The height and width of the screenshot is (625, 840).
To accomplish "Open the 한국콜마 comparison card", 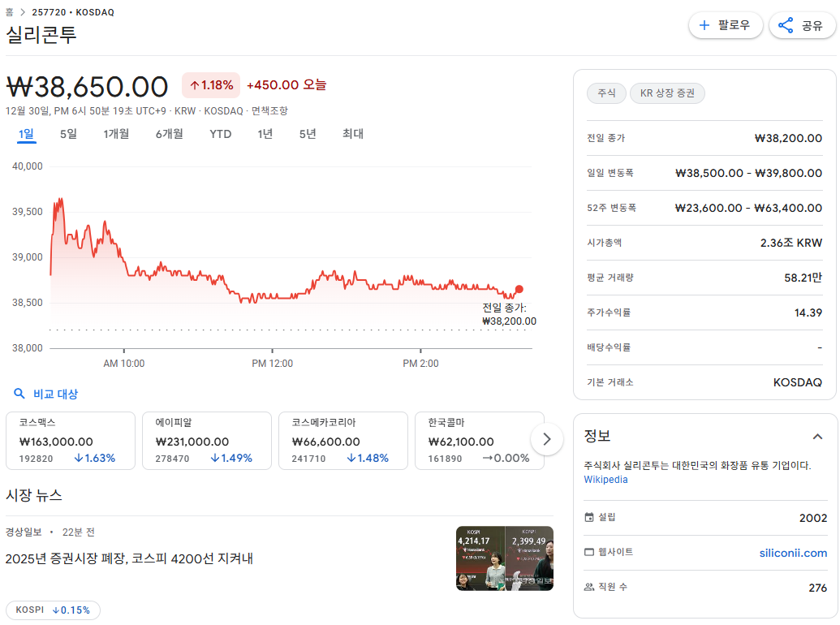I will click(x=480, y=441).
